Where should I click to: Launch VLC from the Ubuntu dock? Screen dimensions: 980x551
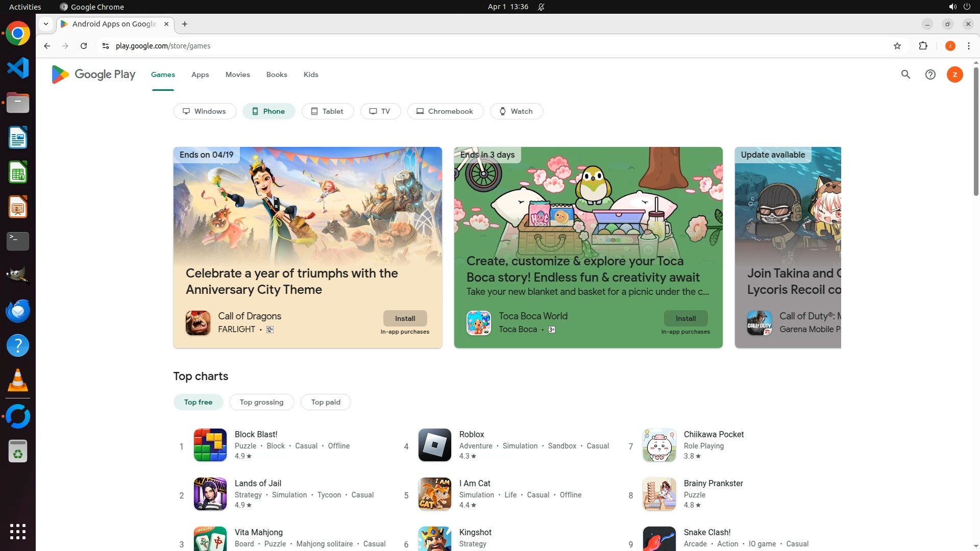tap(18, 381)
